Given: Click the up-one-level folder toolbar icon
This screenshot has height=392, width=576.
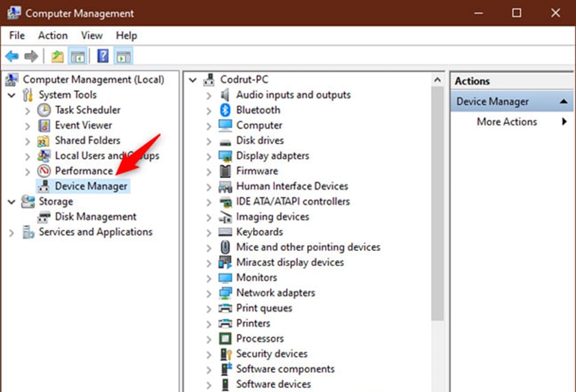Looking at the screenshot, I should click(x=58, y=56).
